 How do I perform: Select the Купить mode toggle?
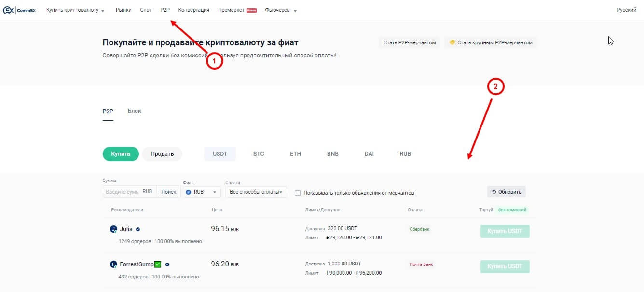point(121,154)
